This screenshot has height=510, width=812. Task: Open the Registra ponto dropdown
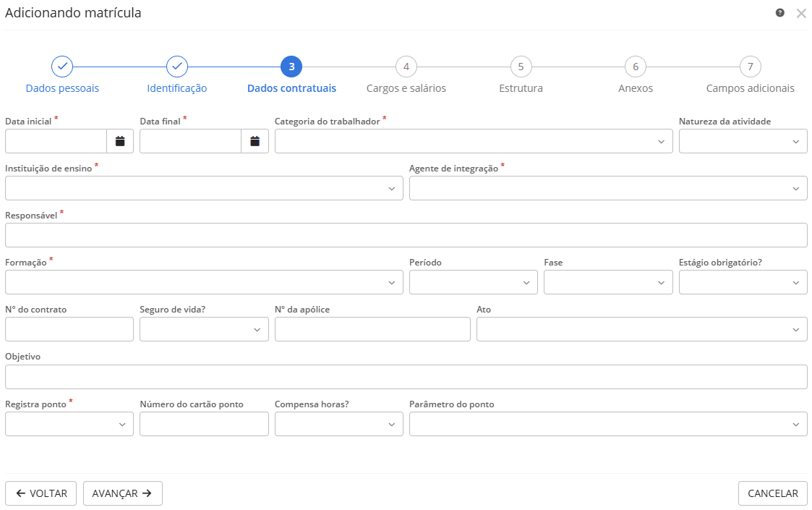click(69, 424)
